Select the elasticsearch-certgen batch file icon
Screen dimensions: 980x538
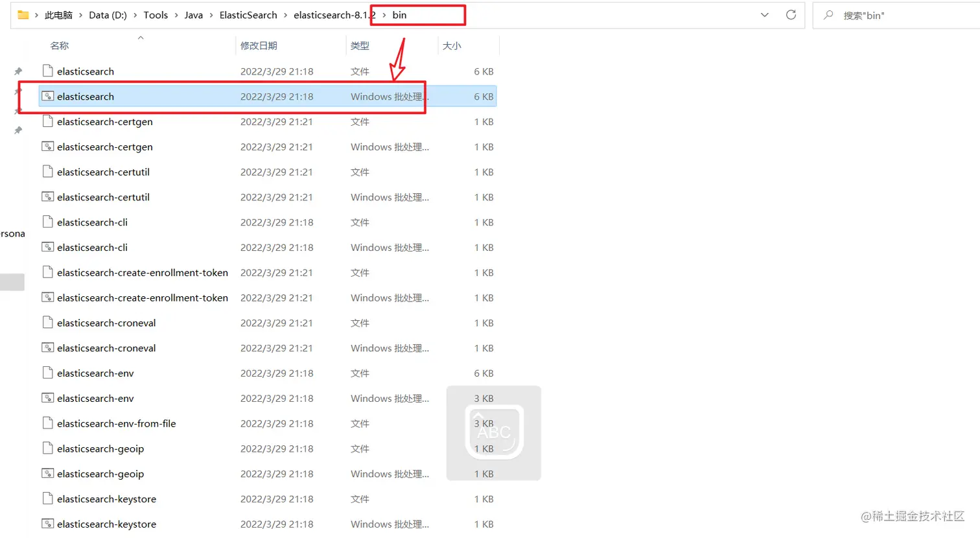[x=47, y=147]
